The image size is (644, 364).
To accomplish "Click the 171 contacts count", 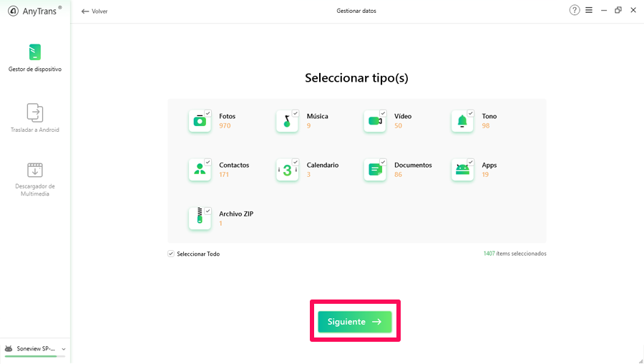I will tap(224, 174).
